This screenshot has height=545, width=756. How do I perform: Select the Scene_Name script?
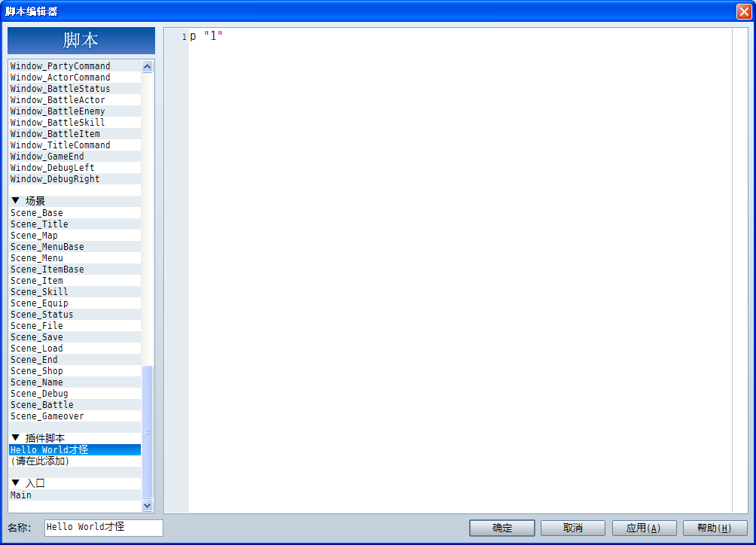point(75,382)
